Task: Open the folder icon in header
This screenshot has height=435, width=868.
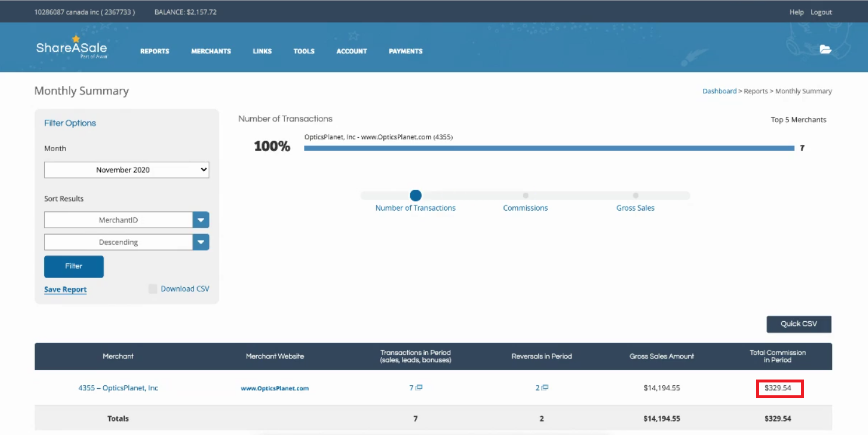Action: coord(825,50)
